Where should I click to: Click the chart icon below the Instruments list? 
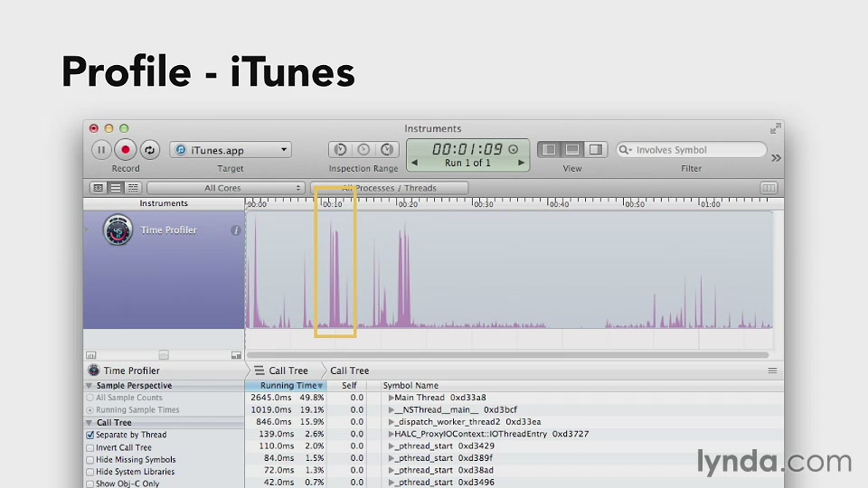click(x=90, y=355)
